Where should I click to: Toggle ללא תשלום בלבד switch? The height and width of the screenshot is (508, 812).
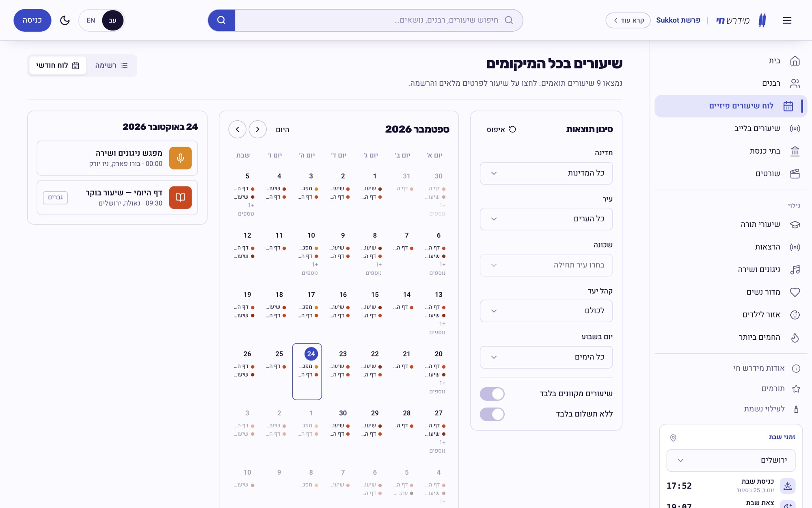click(x=492, y=414)
